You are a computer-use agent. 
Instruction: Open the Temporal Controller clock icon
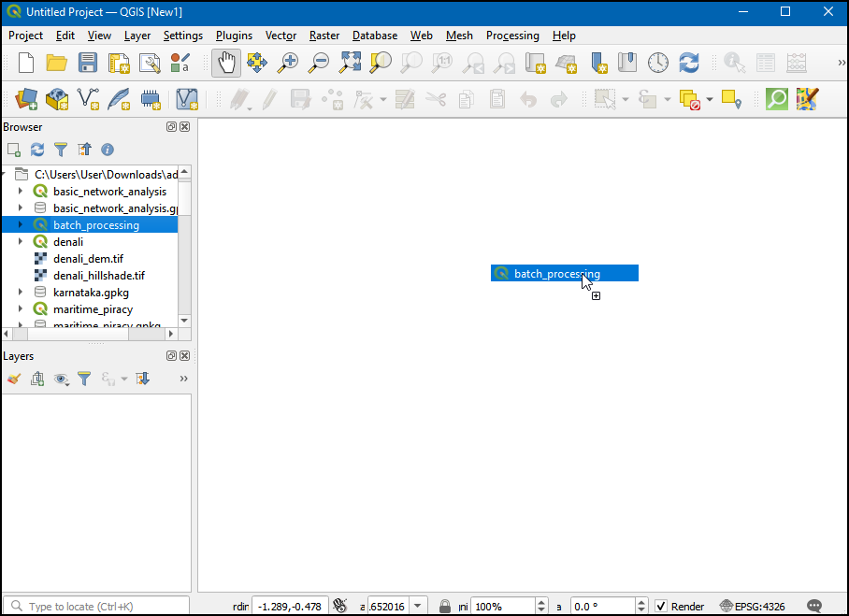[x=658, y=63]
